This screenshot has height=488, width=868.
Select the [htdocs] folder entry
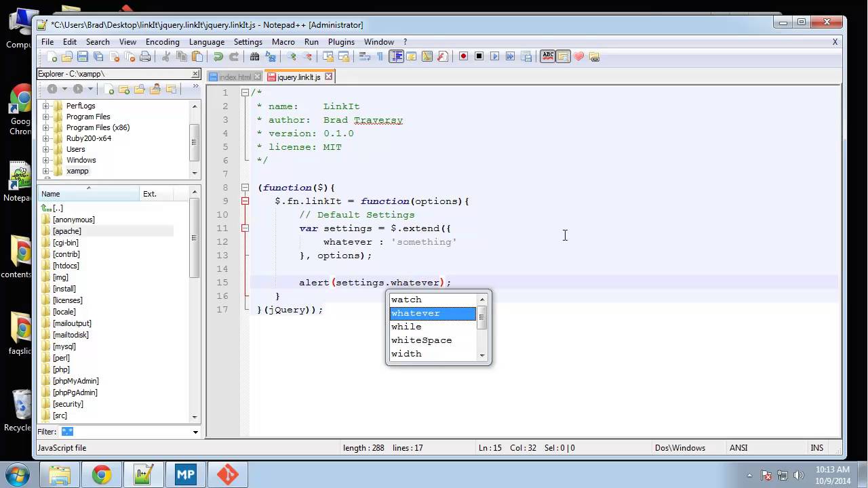click(66, 266)
